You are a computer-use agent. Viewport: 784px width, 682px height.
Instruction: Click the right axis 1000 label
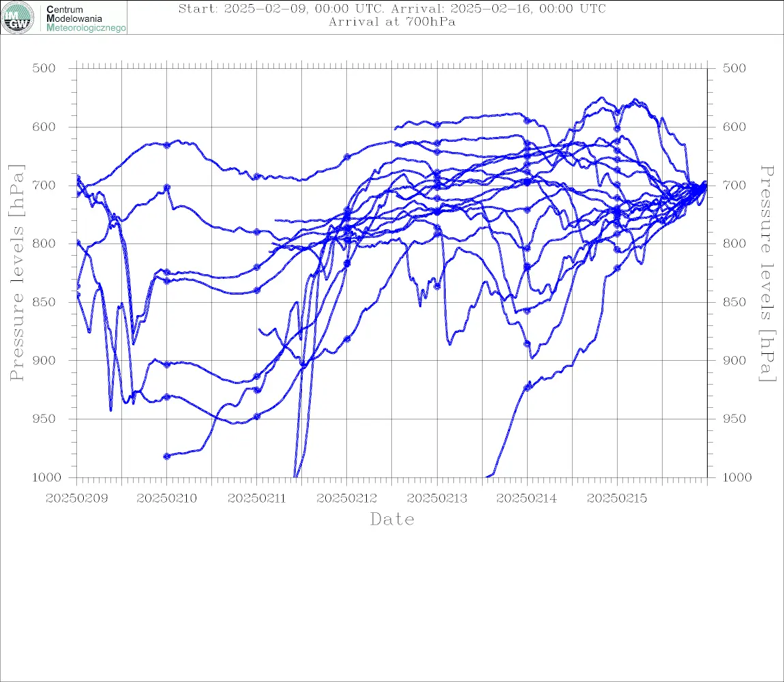click(x=738, y=477)
